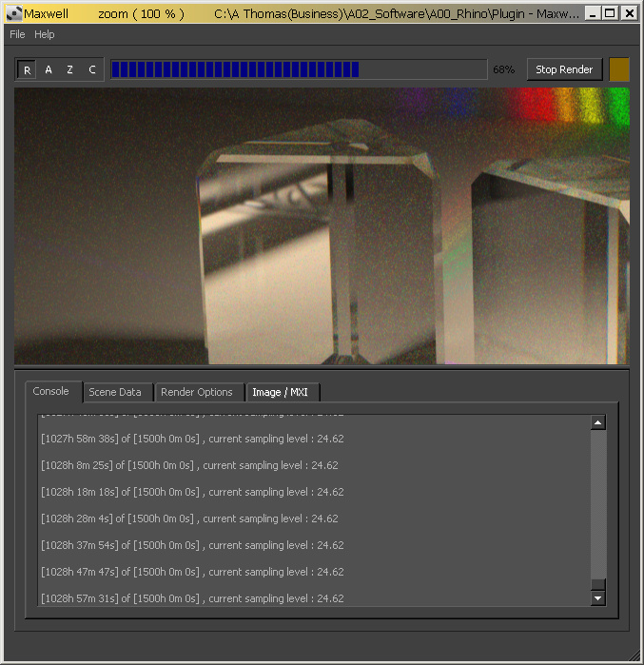Click the Maxwell app icon in title bar
This screenshot has height=665, width=644.
(x=14, y=13)
